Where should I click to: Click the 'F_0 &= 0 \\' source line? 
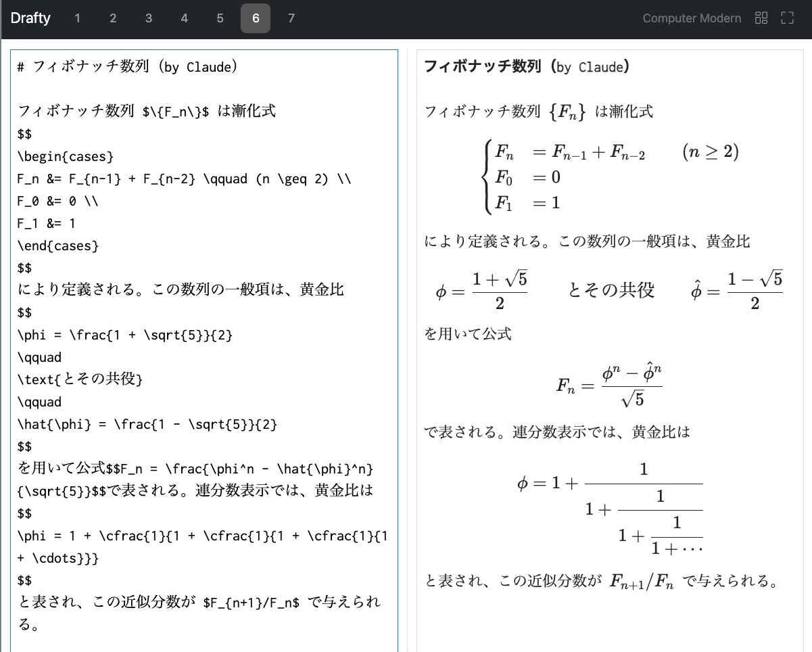[x=58, y=201]
